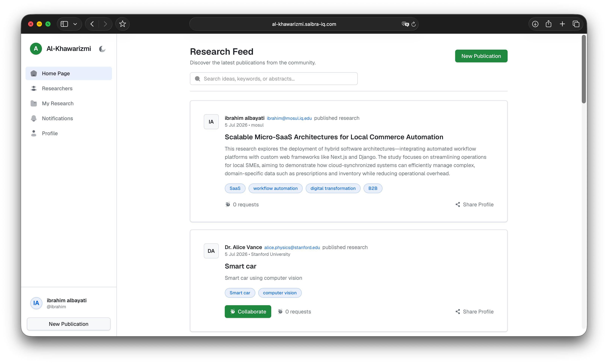
Task: Open the Profile sidebar item
Action: 69,133
